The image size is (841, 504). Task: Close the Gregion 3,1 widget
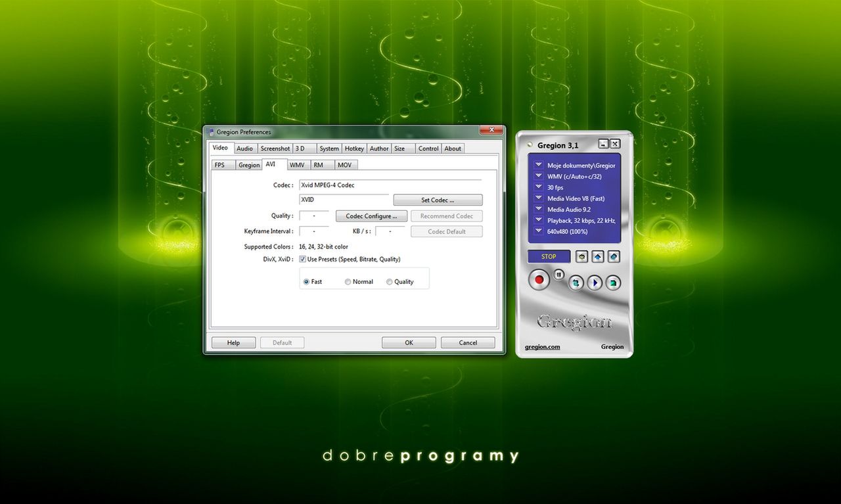click(x=615, y=144)
